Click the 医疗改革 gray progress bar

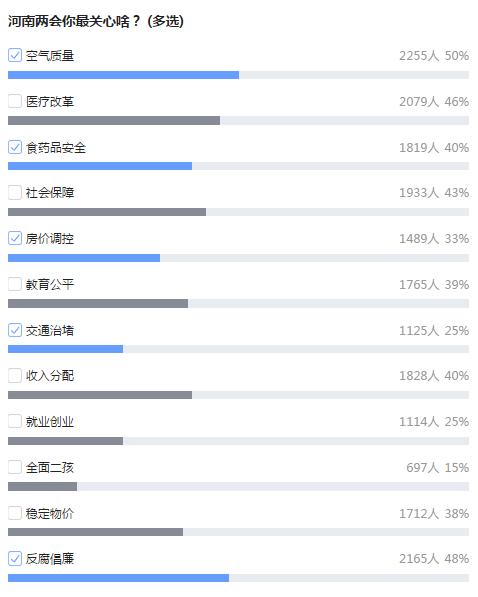tap(114, 121)
